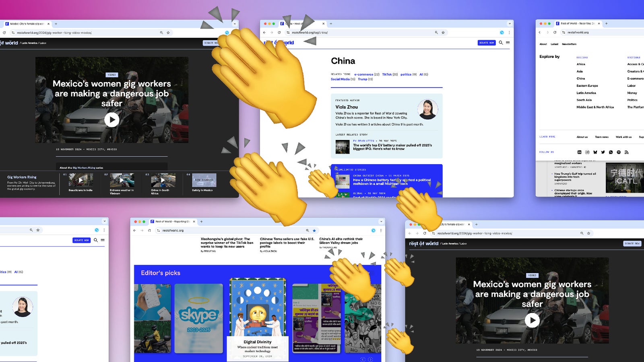This screenshot has height=362, width=644.
Task: Open the Instagram icon under Follow Us
Action: 587,152
